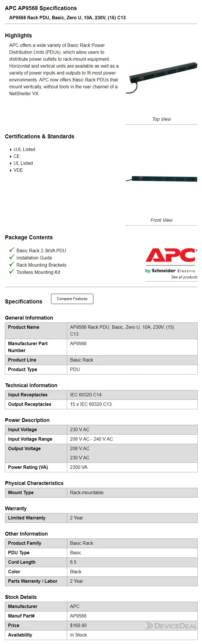The width and height of the screenshot is (202, 644).
Task: Open the See all products link
Action: pyautogui.click(x=184, y=277)
